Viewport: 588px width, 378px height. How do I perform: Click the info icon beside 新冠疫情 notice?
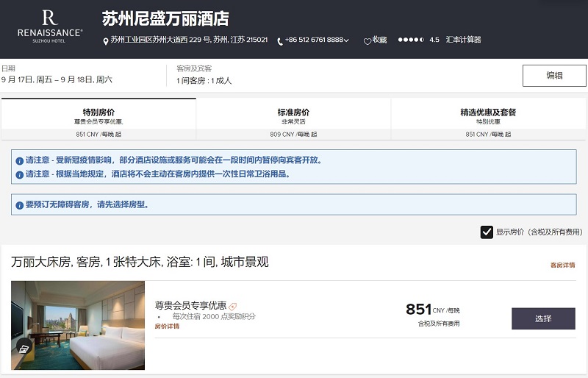pos(20,161)
